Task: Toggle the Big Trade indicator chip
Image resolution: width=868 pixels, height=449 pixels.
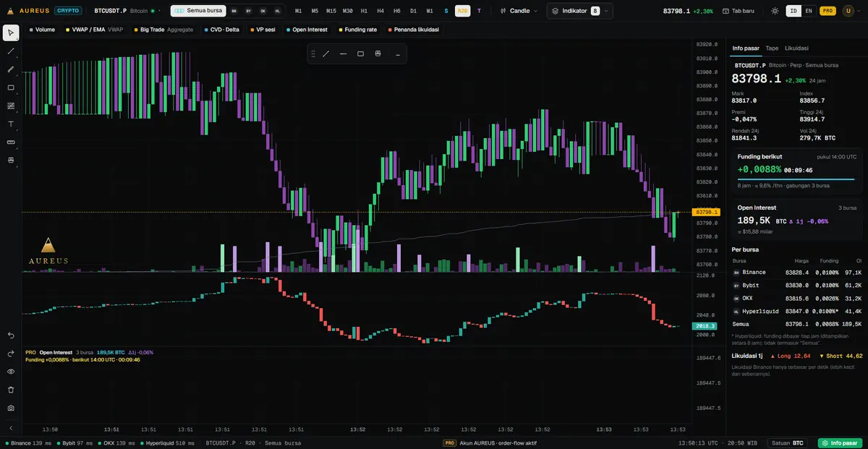Action: pos(164,30)
